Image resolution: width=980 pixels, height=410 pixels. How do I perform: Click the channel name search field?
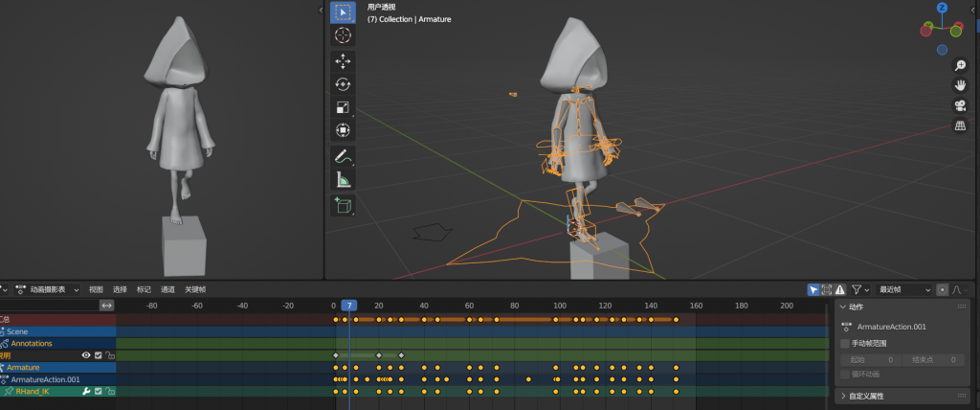50,306
